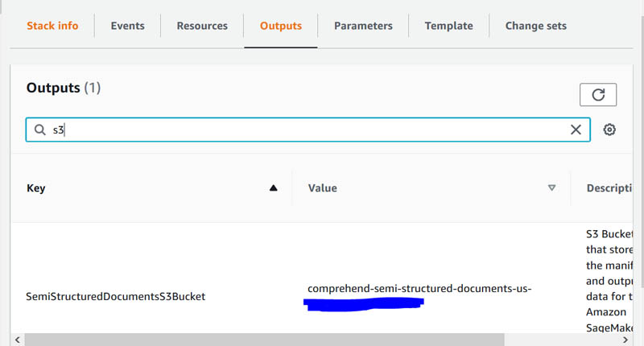Select SemiStructuredDocumentsS3Bucket key cell
644x346 pixels.
115,296
